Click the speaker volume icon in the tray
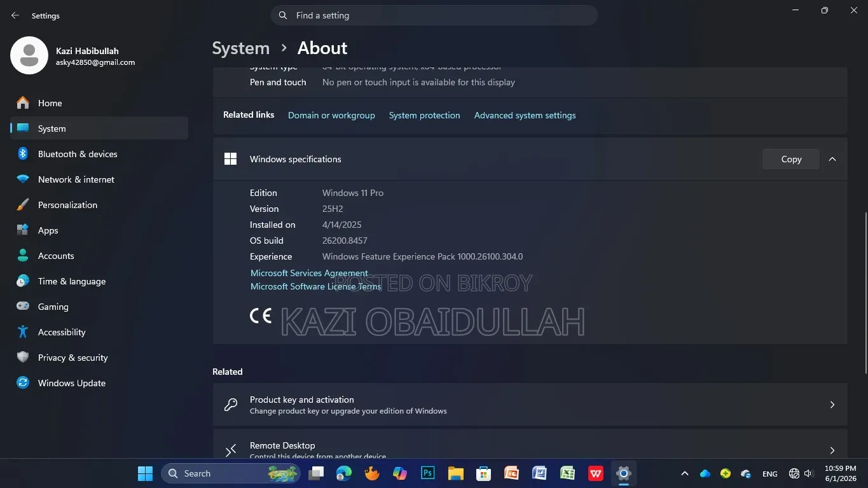 pos(809,473)
